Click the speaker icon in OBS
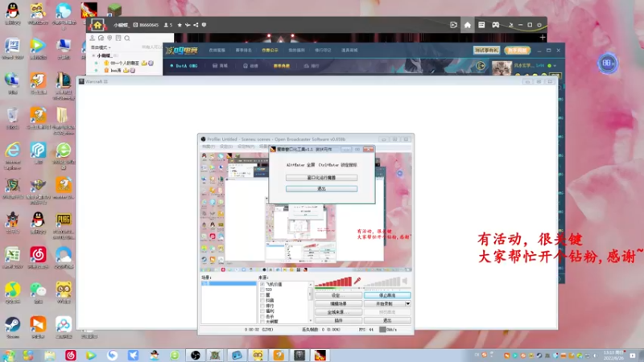This screenshot has height=362, width=644. pyautogui.click(x=405, y=281)
